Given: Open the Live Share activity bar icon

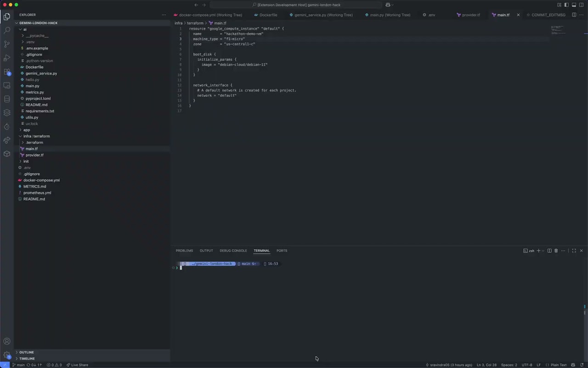Looking at the screenshot, I should point(7,140).
